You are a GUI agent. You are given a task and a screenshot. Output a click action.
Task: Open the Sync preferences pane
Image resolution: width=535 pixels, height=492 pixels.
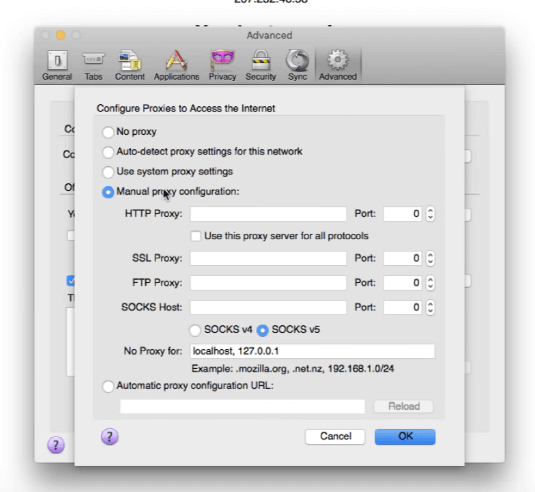[x=297, y=66]
